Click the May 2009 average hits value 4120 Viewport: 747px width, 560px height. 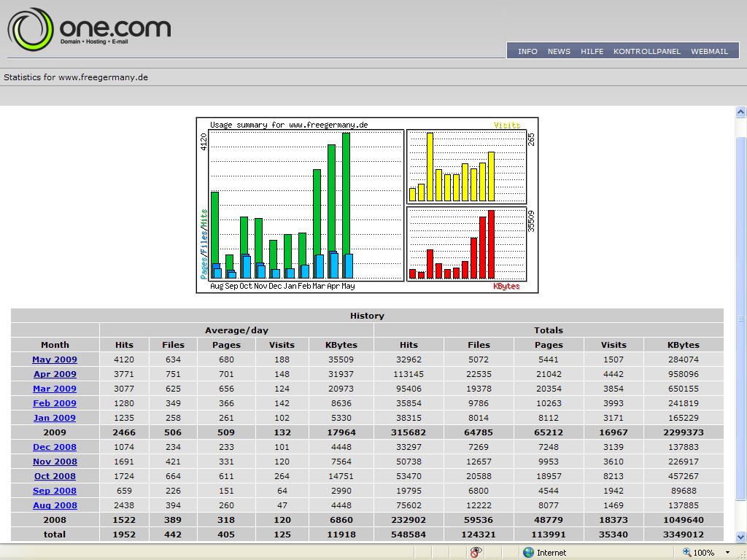coord(124,359)
